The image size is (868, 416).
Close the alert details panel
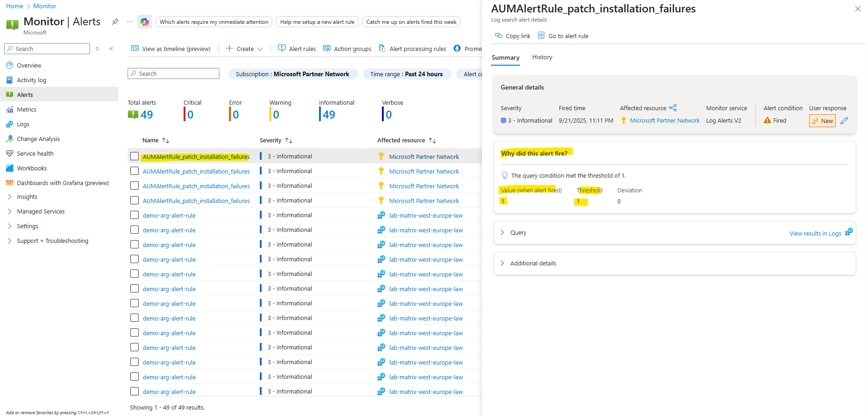857,9
